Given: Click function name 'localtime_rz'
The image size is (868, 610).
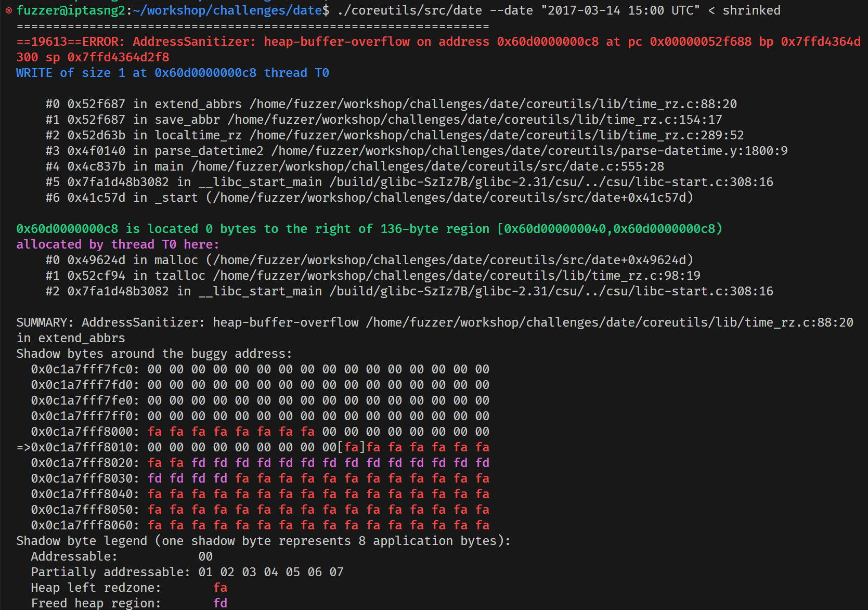Looking at the screenshot, I should (x=198, y=135).
